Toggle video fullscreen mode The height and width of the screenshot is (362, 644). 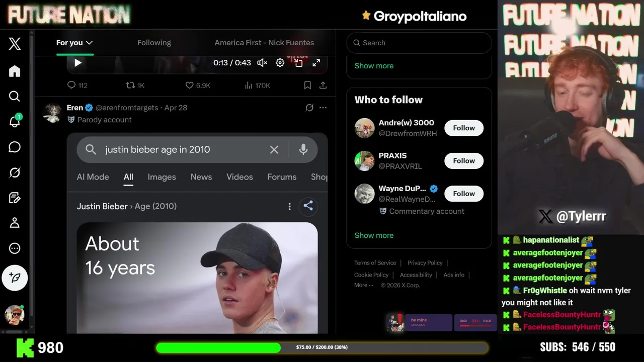(x=316, y=63)
